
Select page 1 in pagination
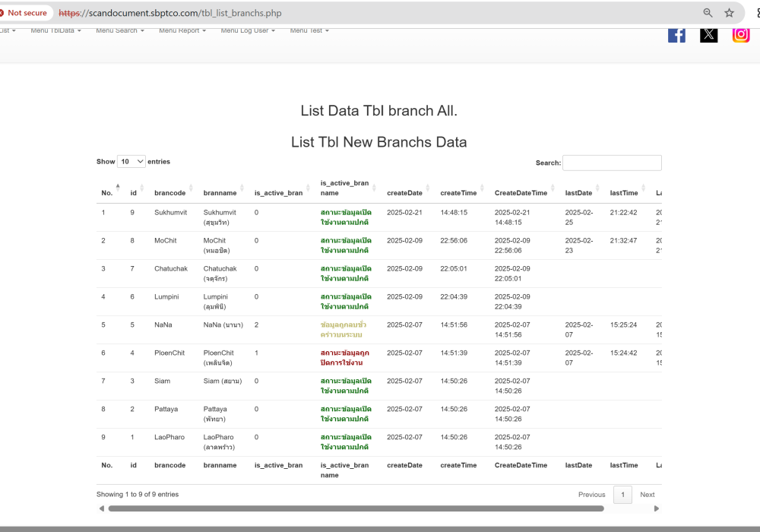[622, 495]
